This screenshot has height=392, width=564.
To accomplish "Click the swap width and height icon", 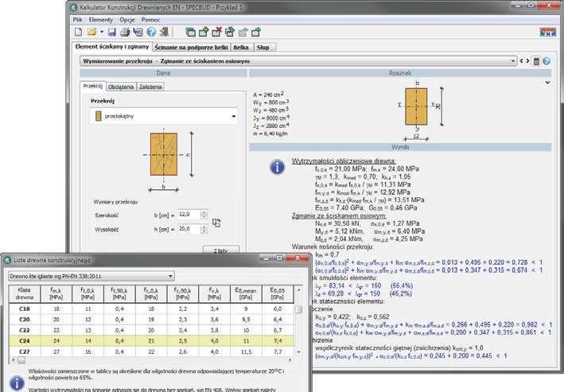I will (x=216, y=223).
